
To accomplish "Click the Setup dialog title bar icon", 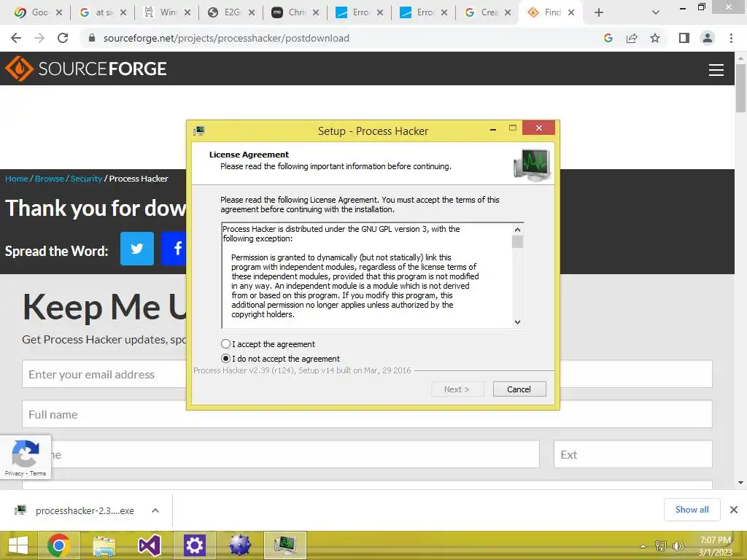I will (x=199, y=131).
